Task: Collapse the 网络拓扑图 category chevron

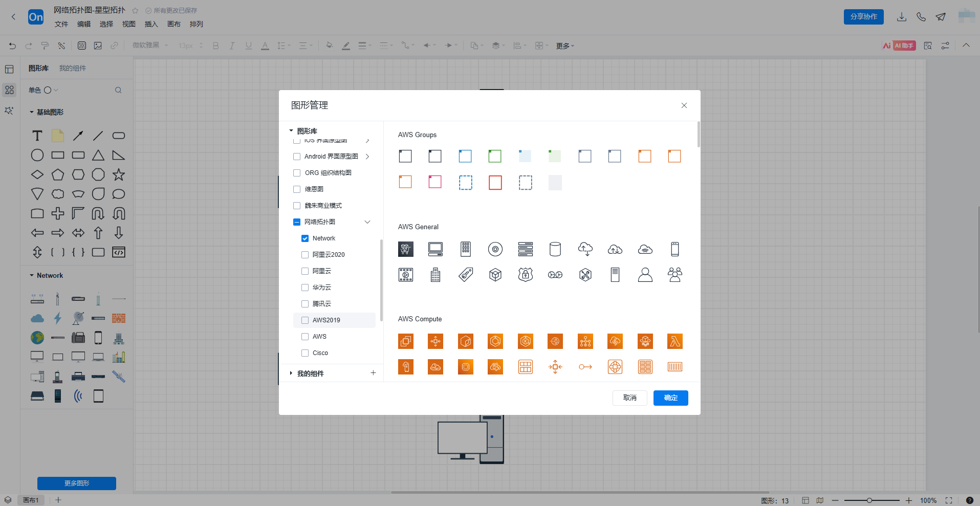Action: 367,222
